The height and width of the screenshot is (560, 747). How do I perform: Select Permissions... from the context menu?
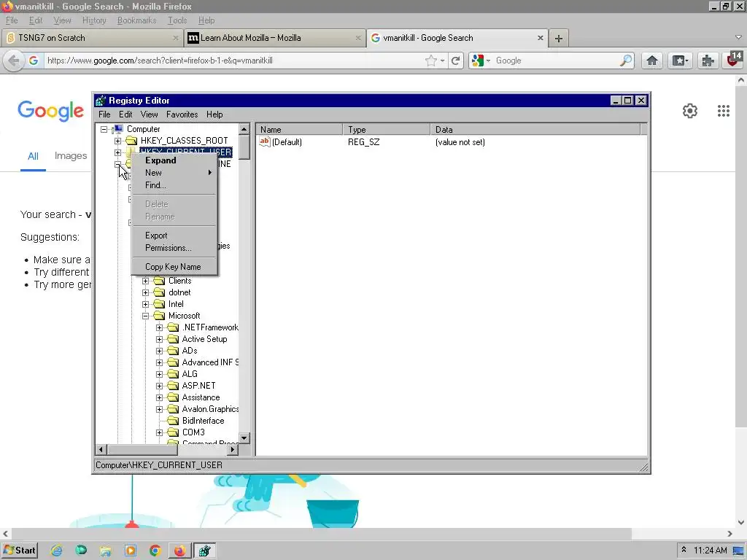pos(174,248)
